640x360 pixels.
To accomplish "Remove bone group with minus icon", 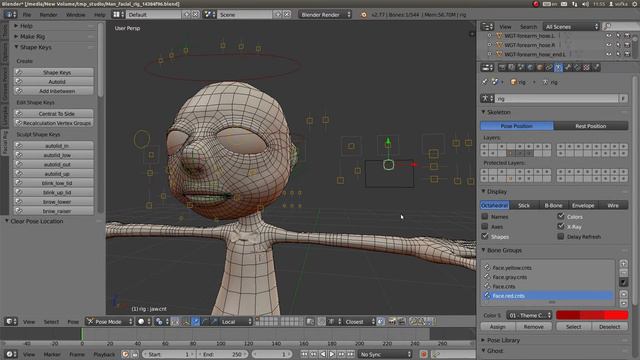I will [x=623, y=273].
